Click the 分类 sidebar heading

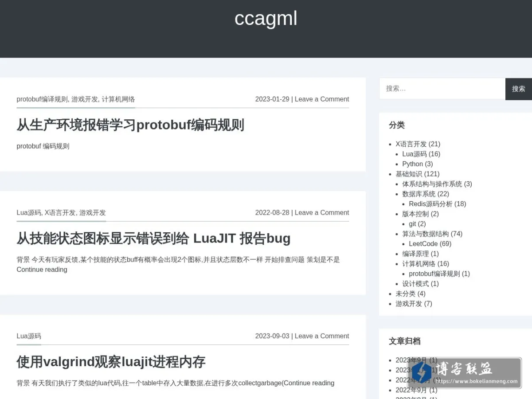[x=397, y=125]
